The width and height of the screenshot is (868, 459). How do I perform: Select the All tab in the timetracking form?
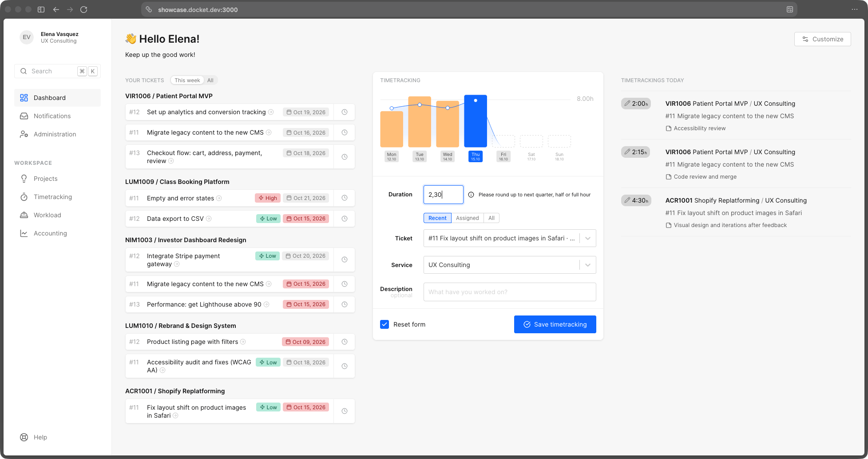[491, 218]
